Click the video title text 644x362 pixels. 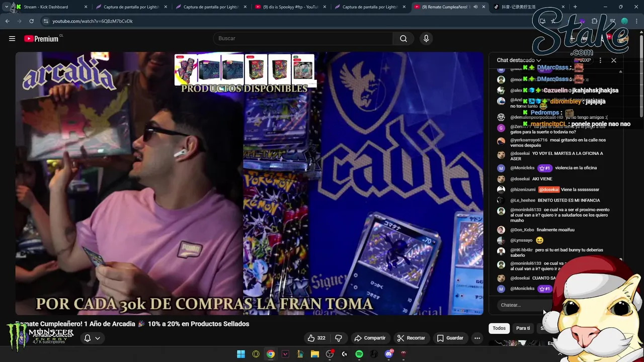pos(132,324)
